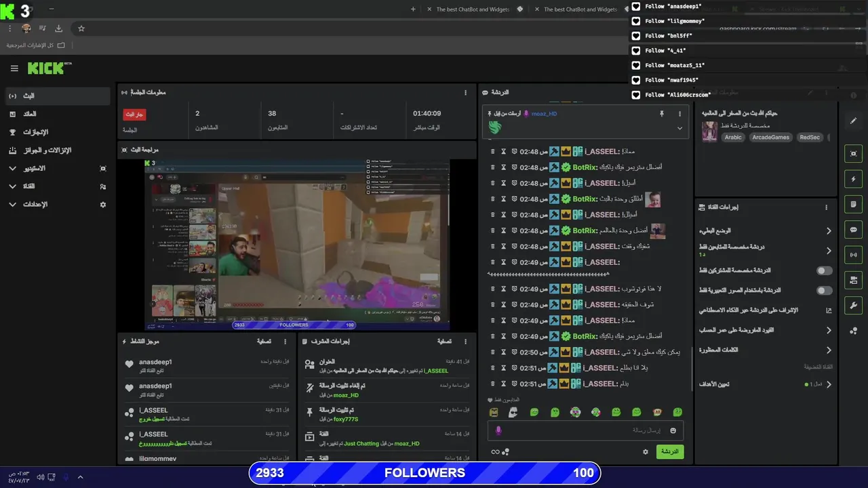The image size is (868, 488).
Task: Click the activity feed تصفية filter button
Action: pos(264,342)
